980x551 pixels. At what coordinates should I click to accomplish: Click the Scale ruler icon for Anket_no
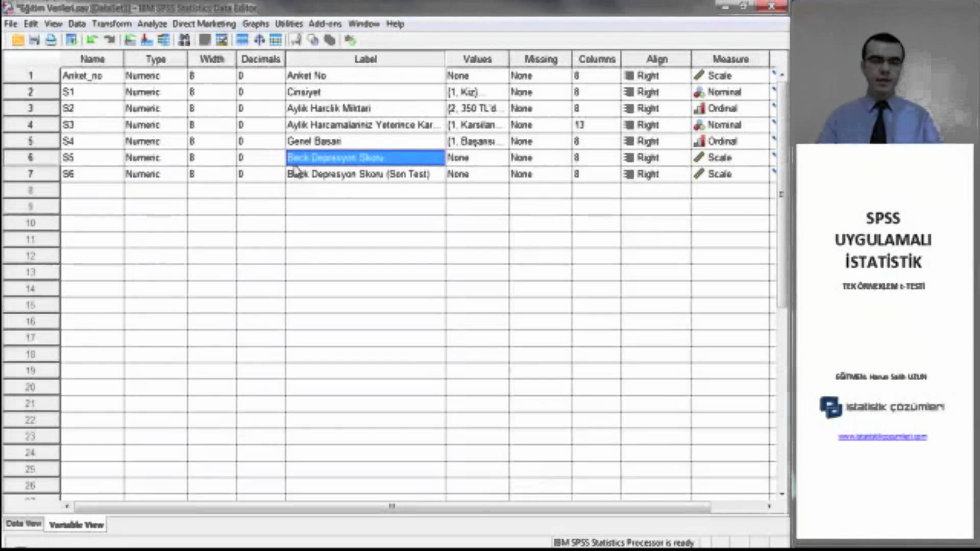[x=699, y=75]
